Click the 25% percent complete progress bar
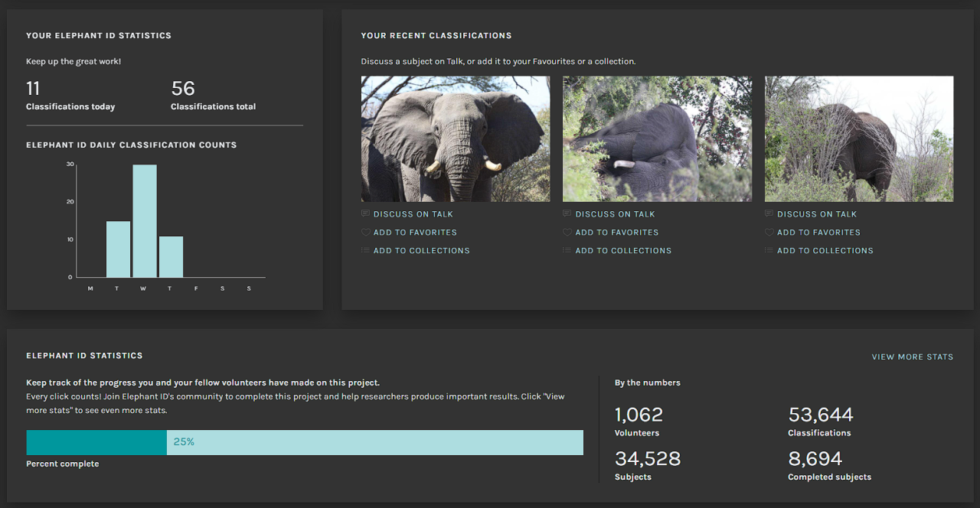Image resolution: width=980 pixels, height=508 pixels. 305,442
